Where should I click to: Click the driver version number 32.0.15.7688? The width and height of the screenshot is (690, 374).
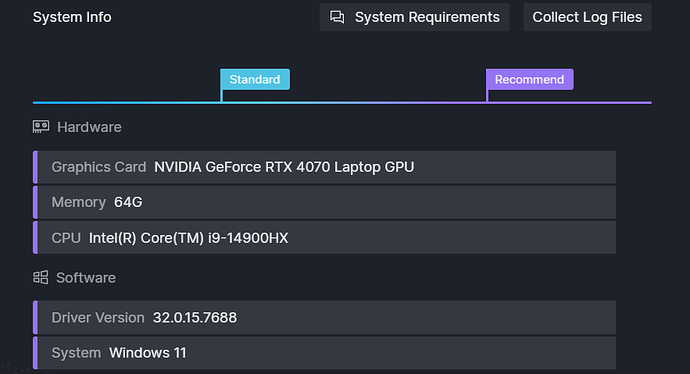pyautogui.click(x=195, y=318)
